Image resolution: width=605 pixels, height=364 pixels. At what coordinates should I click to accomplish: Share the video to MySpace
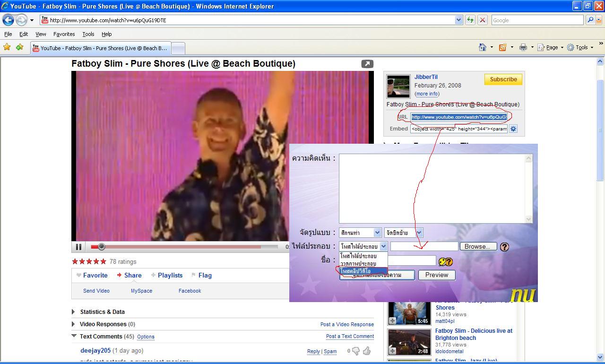141,291
